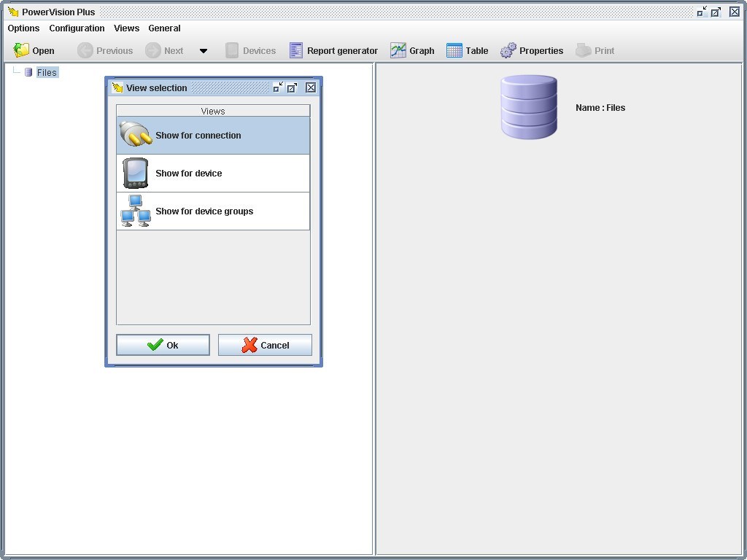Click the PowerVision Plus title icon
Image resolution: width=747 pixels, height=560 pixels.
13,12
